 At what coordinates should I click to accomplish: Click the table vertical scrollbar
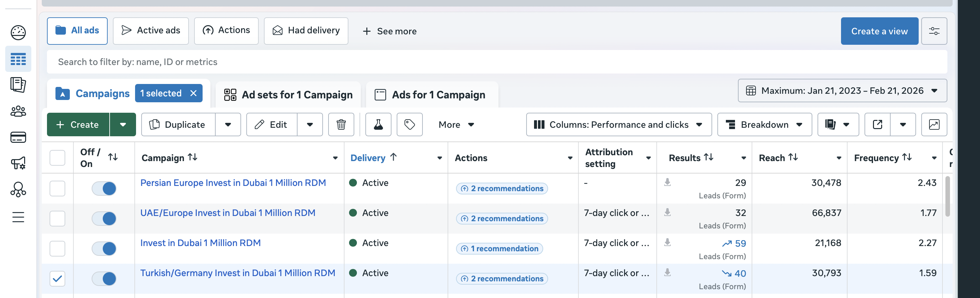(947, 196)
